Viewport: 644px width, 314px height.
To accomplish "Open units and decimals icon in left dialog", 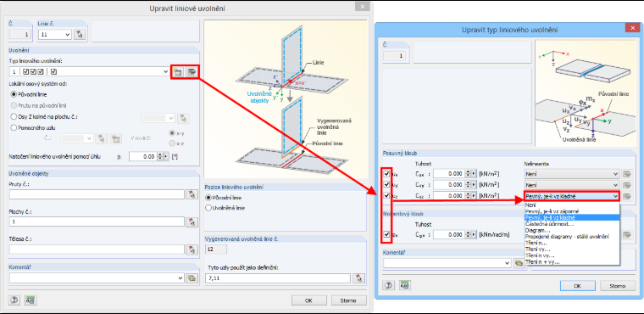I will click(x=30, y=300).
